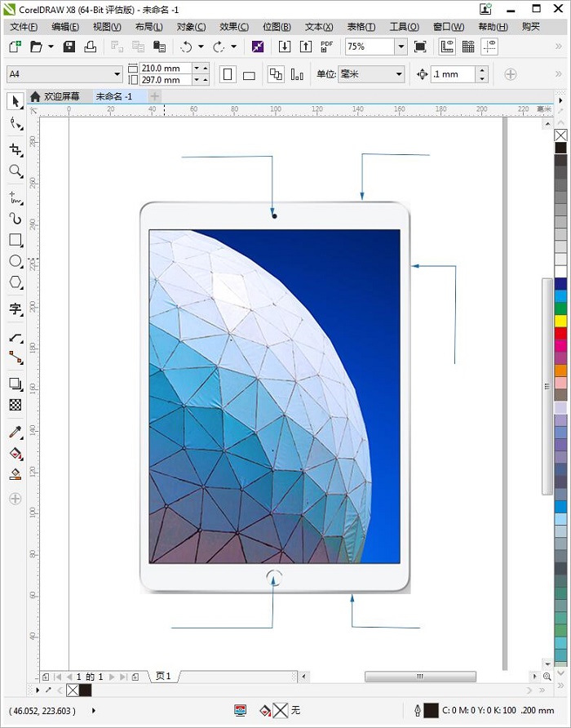Select the 页1 page tab
Viewport: 571px width, 728px height.
[x=163, y=676]
